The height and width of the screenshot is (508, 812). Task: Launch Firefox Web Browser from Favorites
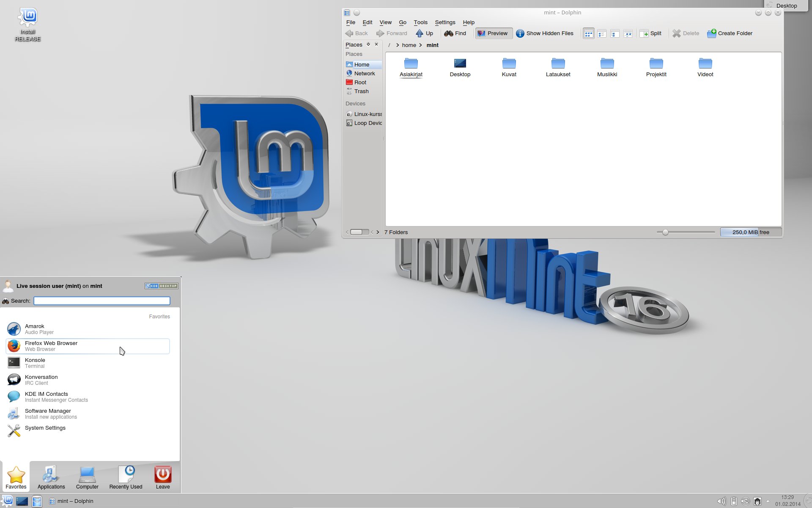point(88,346)
